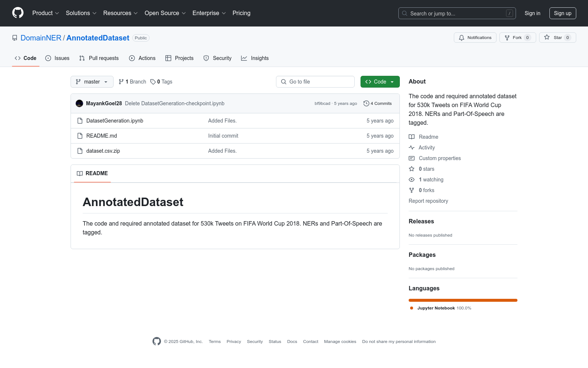Image resolution: width=588 pixels, height=368 pixels.
Task: Click the clock history icon beside 4 Commits
Action: [366, 103]
